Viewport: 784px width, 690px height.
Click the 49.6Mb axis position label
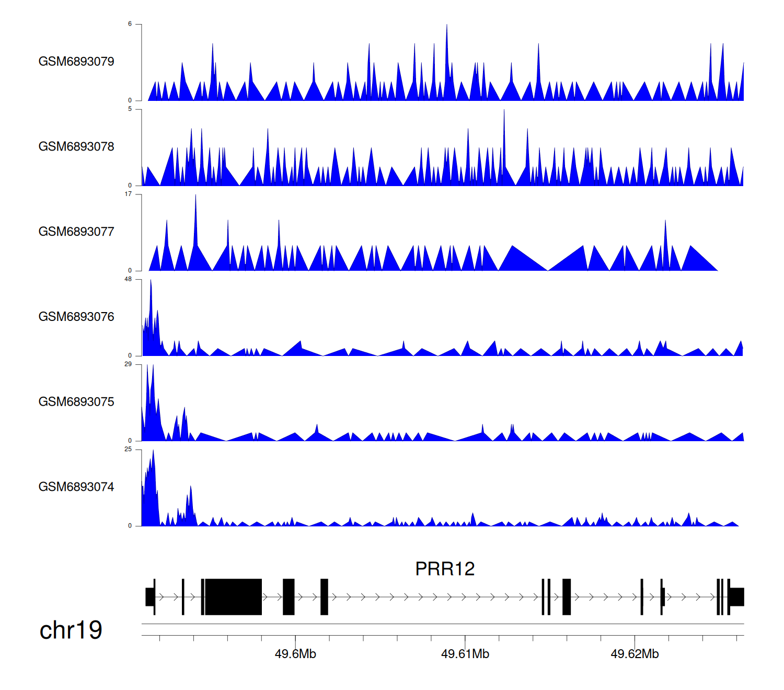295,654
